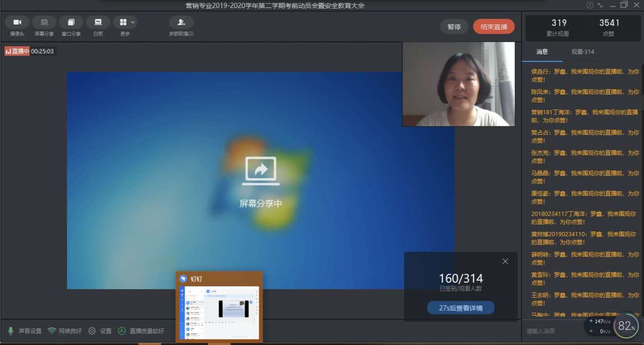Open the settings gear icon
Screen dimensions: 644x345
click(x=92, y=331)
